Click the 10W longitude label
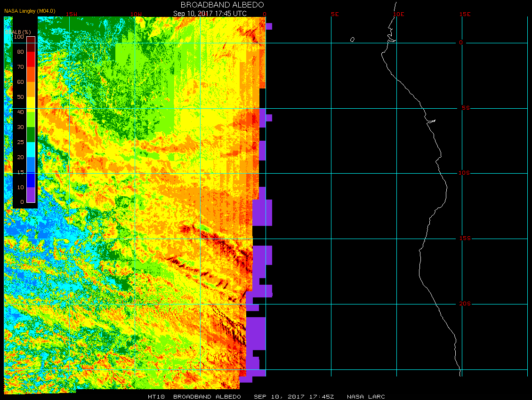The height and width of the screenshot is (400, 532). pos(136,14)
